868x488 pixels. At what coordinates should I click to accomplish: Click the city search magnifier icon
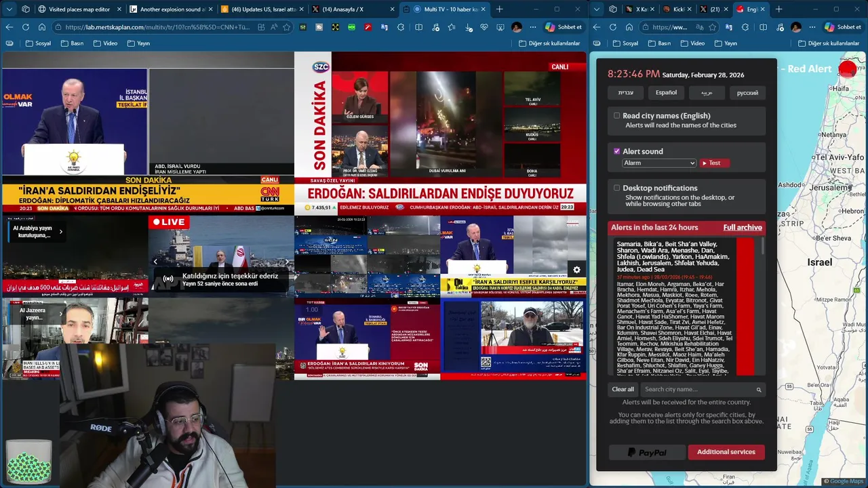[759, 390]
